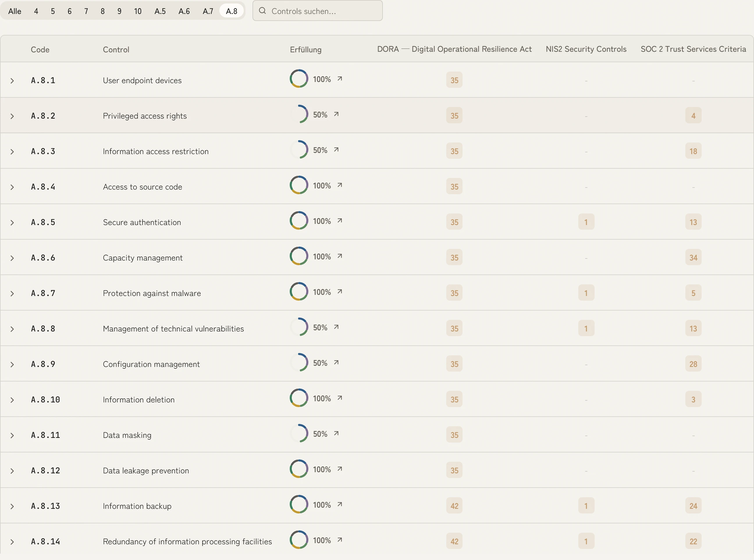Open the external link arrow for A.8.1
This screenshot has height=560, width=754.
[339, 79]
